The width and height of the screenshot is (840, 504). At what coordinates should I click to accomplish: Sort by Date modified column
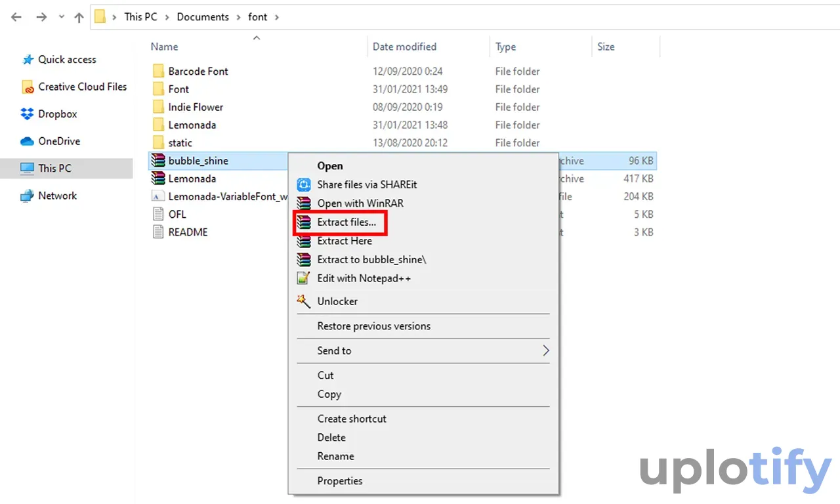pyautogui.click(x=404, y=47)
